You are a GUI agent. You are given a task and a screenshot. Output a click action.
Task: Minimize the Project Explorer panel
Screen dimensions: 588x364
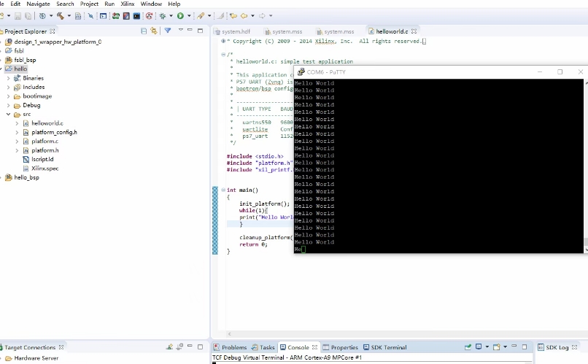pyautogui.click(x=190, y=30)
